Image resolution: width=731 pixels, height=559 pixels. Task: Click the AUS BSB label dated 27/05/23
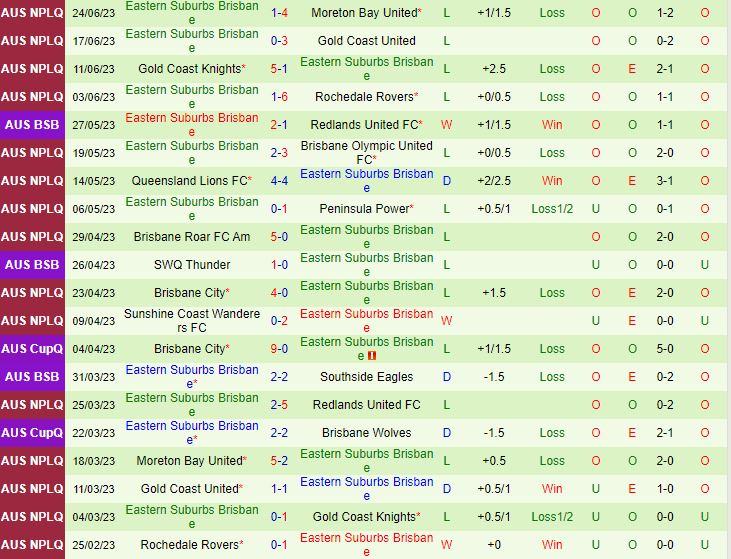click(x=32, y=125)
